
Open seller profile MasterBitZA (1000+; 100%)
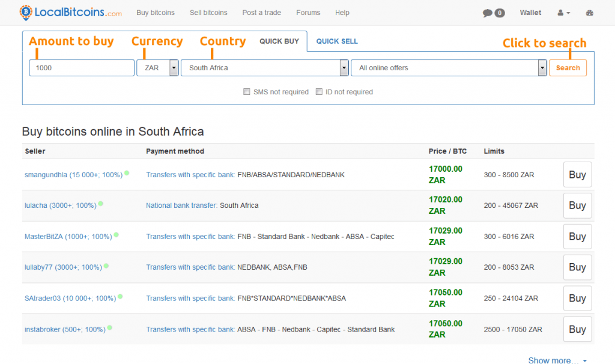[68, 237]
